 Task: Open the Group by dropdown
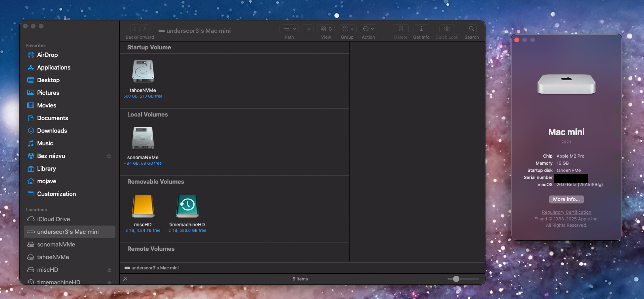pyautogui.click(x=347, y=29)
